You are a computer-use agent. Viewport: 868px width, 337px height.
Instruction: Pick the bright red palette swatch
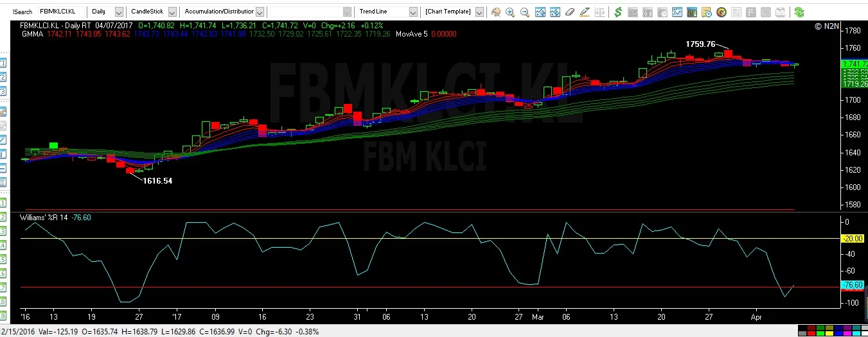click(x=811, y=333)
